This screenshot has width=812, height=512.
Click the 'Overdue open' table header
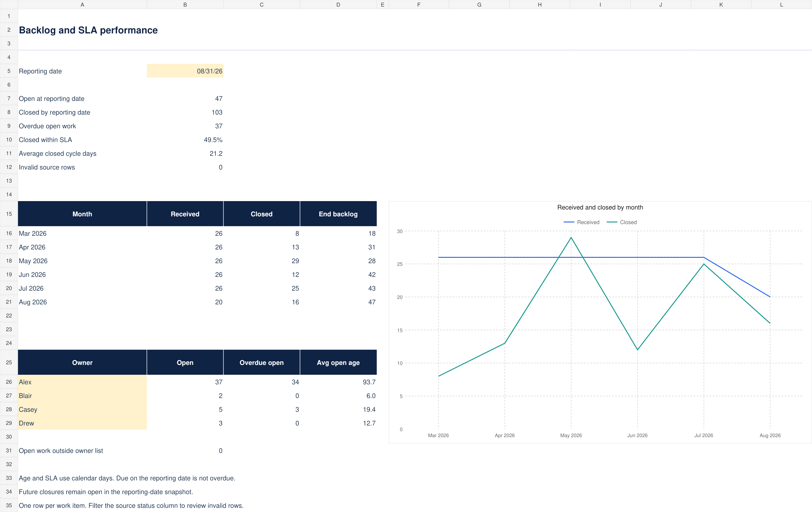pyautogui.click(x=261, y=362)
